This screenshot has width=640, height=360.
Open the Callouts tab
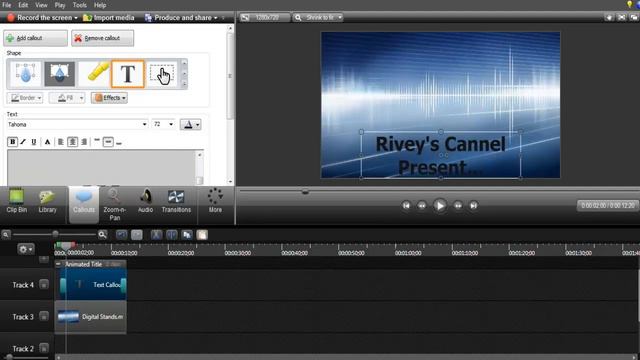tap(84, 204)
